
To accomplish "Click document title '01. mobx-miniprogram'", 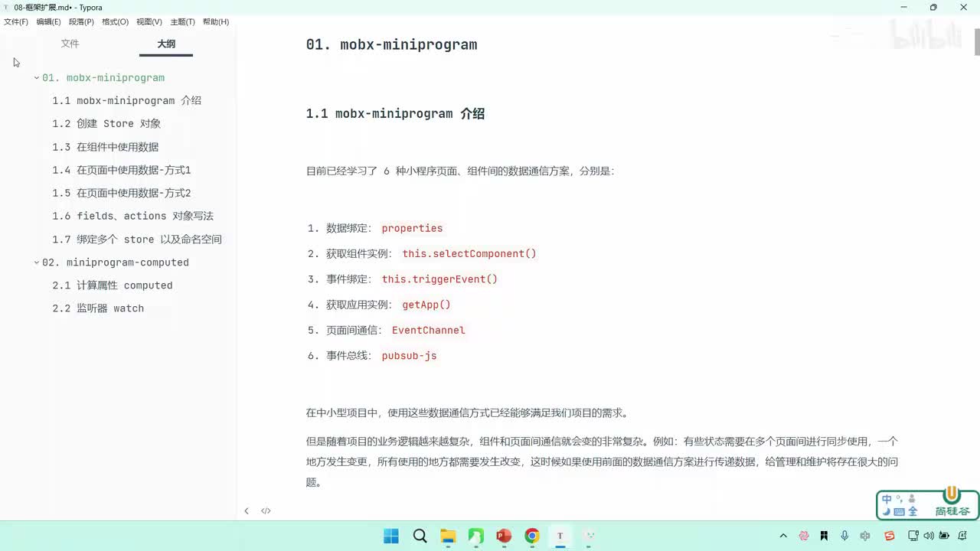I will click(391, 44).
